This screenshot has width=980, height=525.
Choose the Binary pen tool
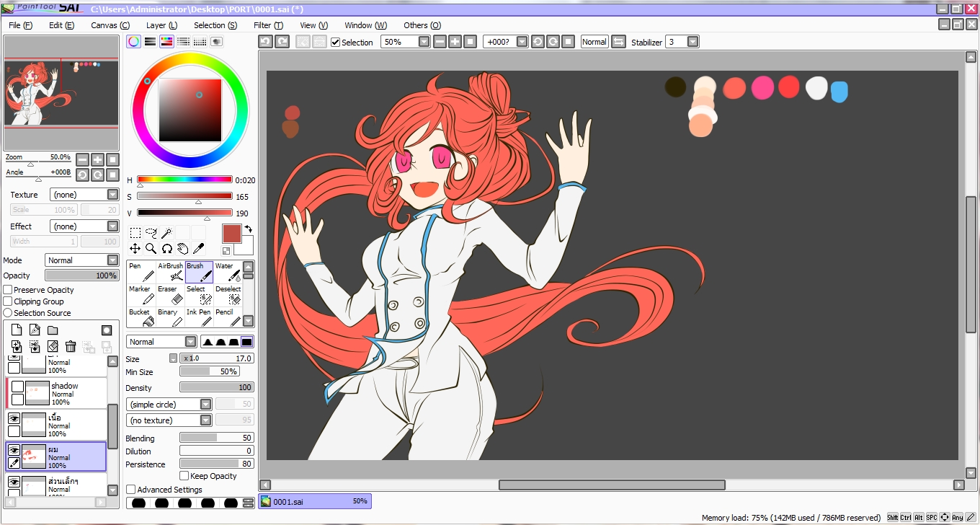coord(170,317)
